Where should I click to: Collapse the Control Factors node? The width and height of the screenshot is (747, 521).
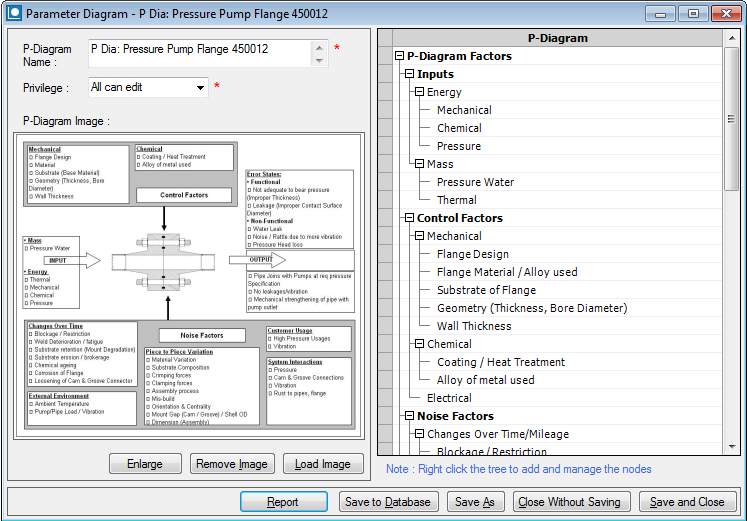409,218
